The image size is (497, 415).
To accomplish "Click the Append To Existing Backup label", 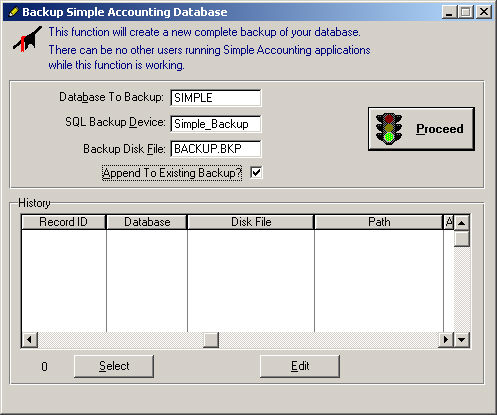I will tap(172, 173).
